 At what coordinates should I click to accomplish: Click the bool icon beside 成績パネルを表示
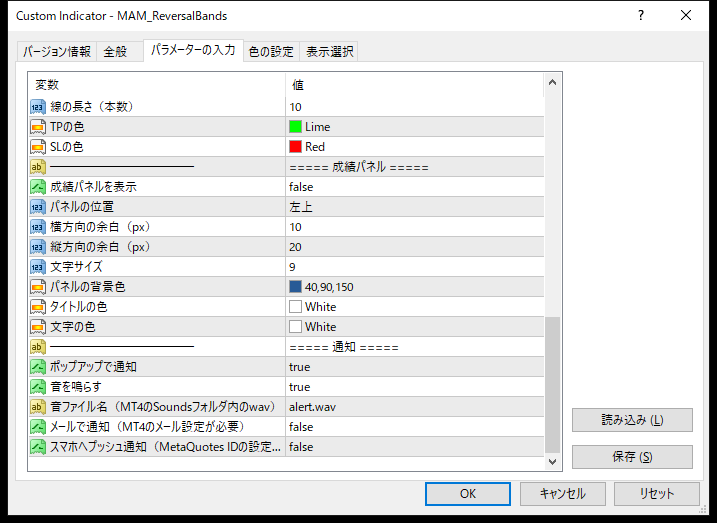tap(38, 187)
